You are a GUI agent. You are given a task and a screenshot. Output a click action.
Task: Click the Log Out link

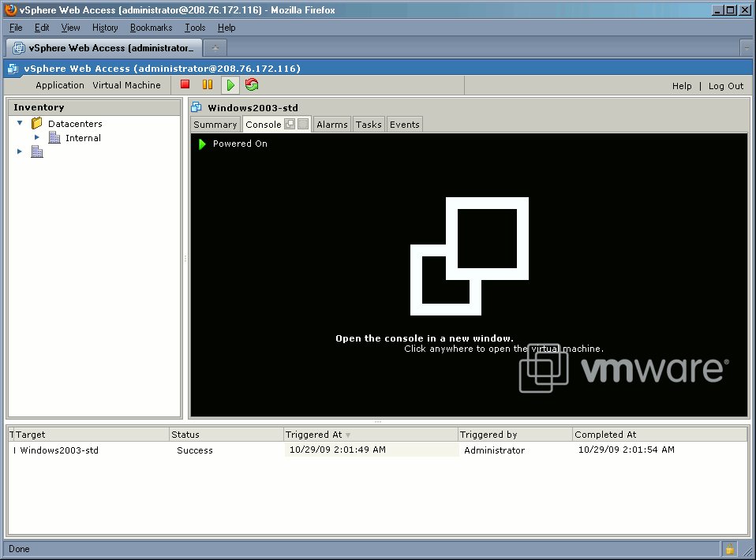[726, 86]
